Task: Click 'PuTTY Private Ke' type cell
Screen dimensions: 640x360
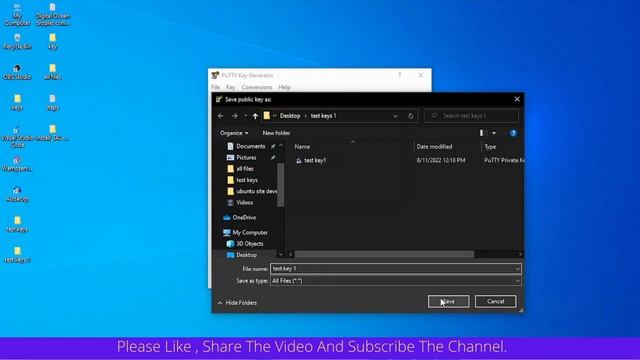Action: coord(504,160)
